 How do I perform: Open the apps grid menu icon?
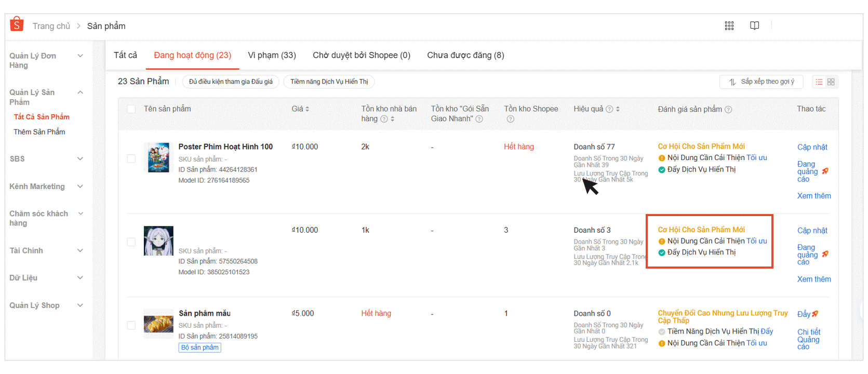pyautogui.click(x=729, y=25)
